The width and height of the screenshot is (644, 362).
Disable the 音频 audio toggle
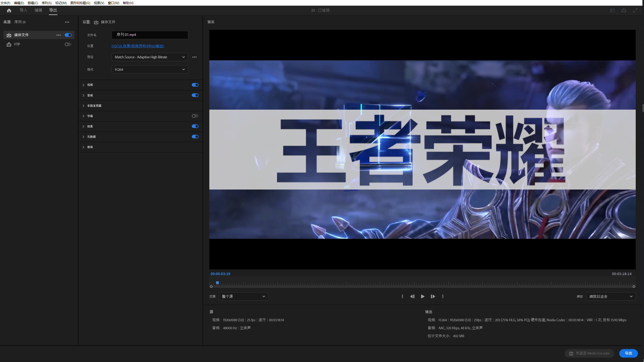pyautogui.click(x=195, y=95)
